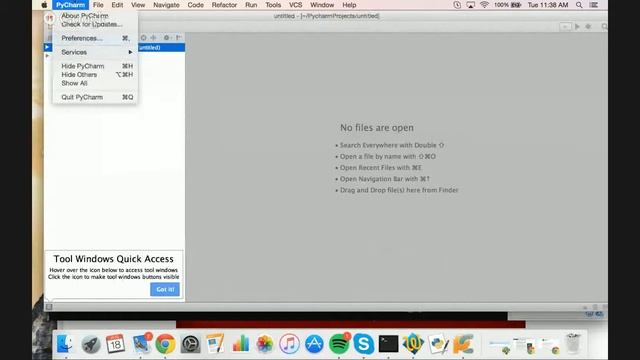Select Show All menu item
The height and width of the screenshot is (360, 640).
95,83
